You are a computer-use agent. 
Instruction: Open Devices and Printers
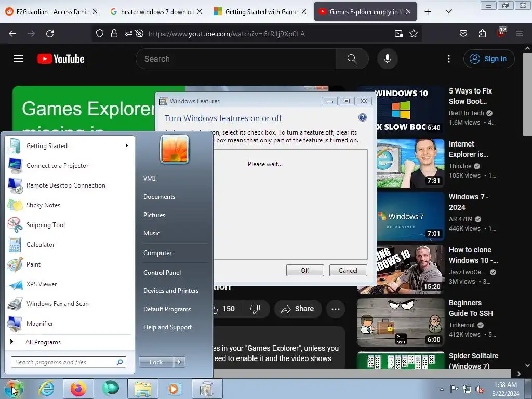(x=170, y=291)
